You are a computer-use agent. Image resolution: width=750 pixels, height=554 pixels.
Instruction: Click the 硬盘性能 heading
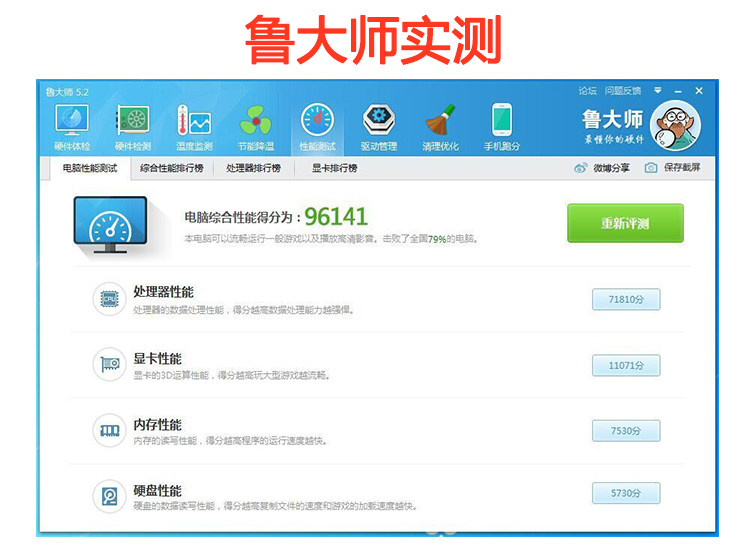tap(157, 490)
